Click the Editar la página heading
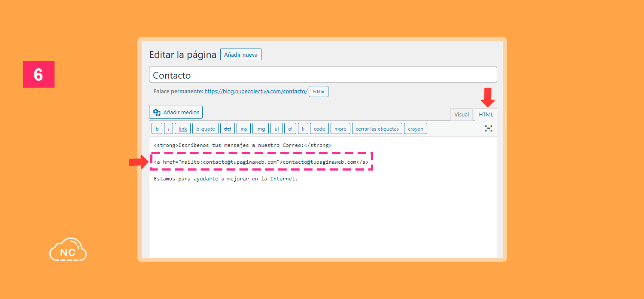Viewport: 644px width, 299px height. coord(182,55)
